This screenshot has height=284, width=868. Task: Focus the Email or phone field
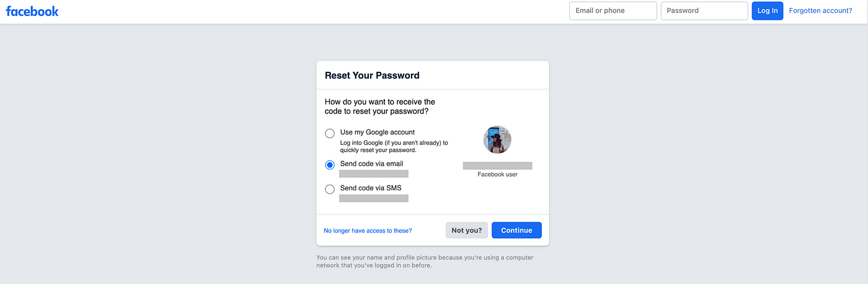pyautogui.click(x=613, y=11)
